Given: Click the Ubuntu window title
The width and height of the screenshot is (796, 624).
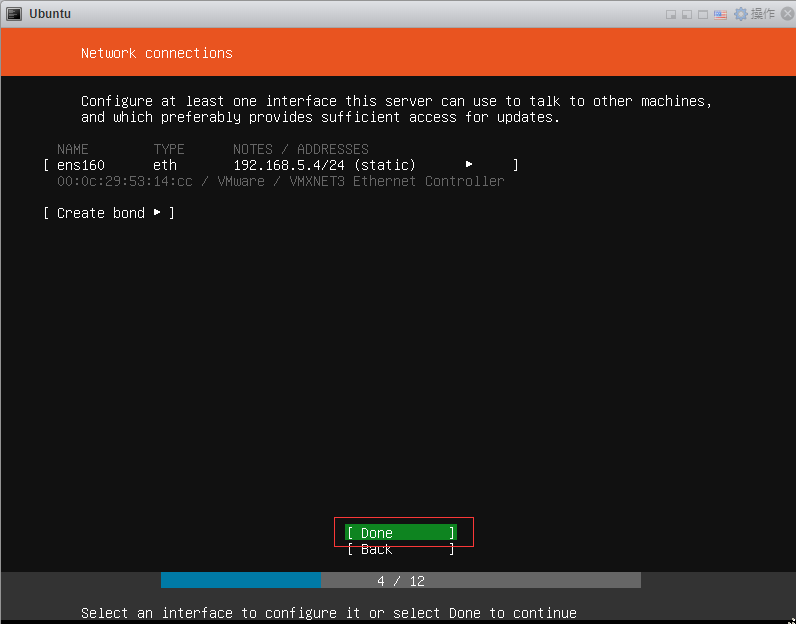Looking at the screenshot, I should [50, 14].
